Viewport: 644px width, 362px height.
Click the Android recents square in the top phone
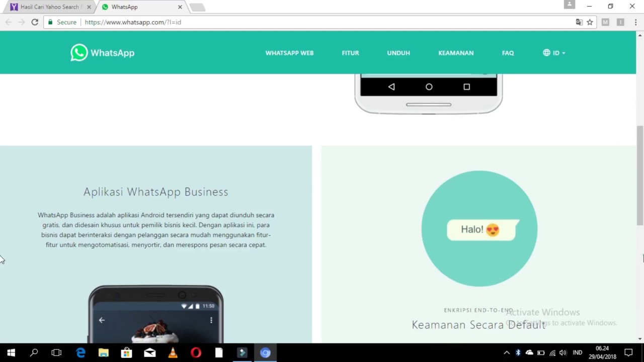pos(466,87)
